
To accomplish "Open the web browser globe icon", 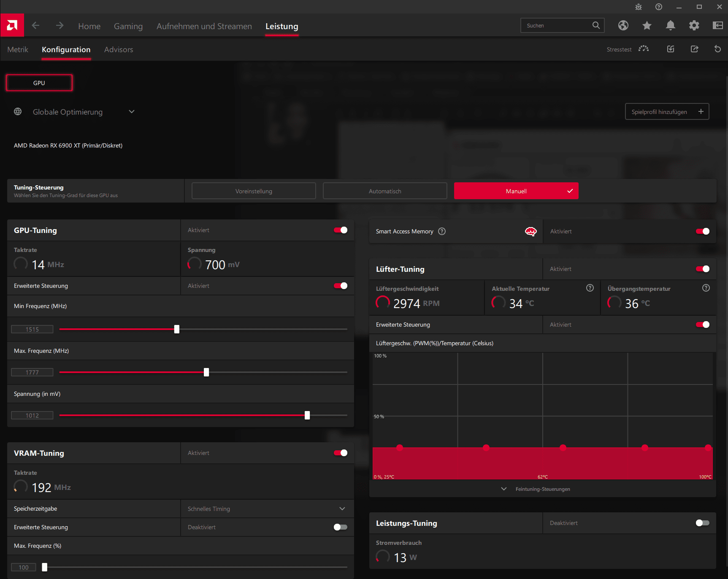I will [x=623, y=26].
